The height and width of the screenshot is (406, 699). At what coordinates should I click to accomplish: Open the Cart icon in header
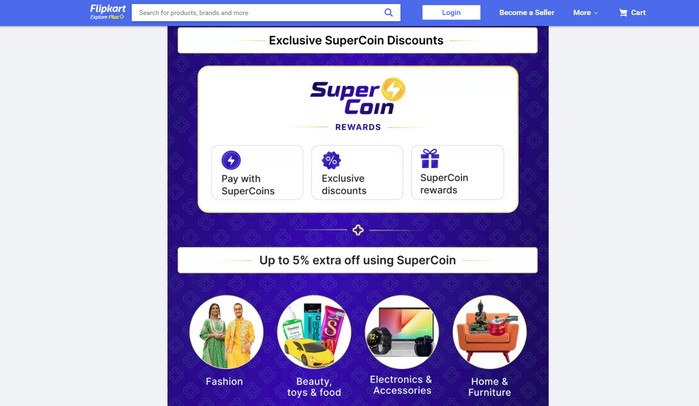pos(623,13)
